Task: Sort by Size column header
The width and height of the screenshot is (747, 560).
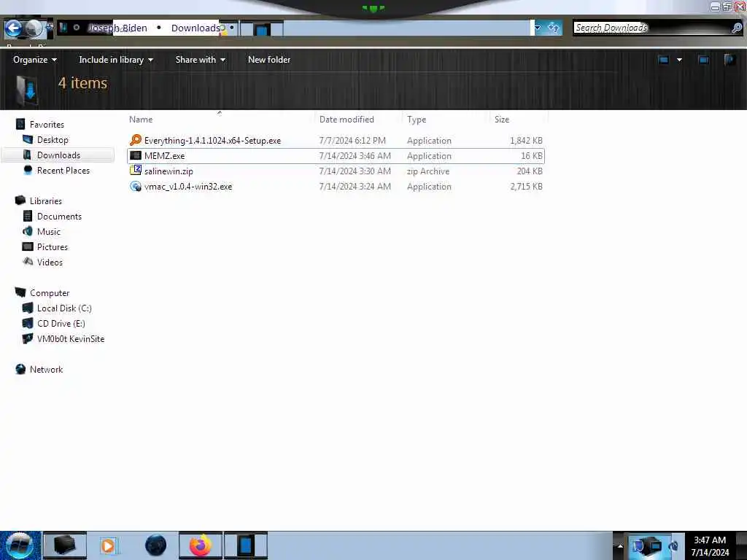Action: click(x=502, y=120)
